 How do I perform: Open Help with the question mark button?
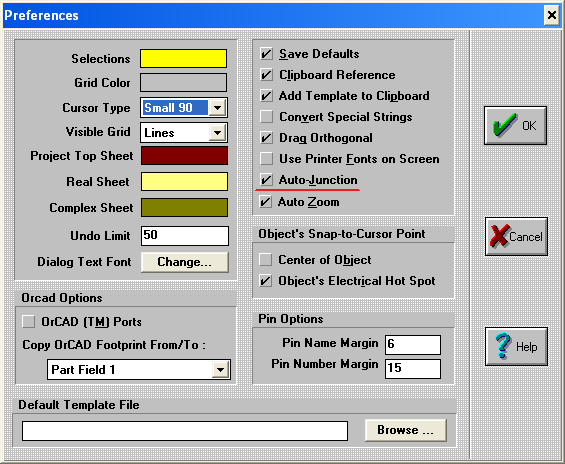pos(516,347)
